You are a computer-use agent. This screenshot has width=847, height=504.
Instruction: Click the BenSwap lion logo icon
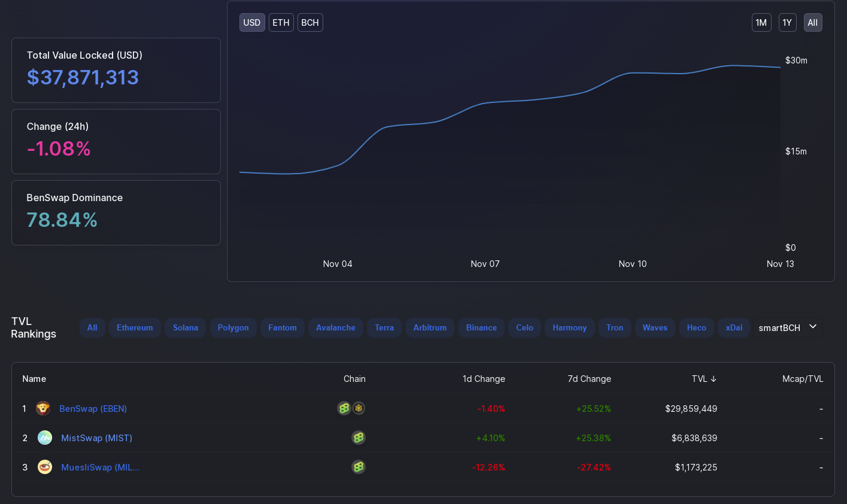pyautogui.click(x=43, y=408)
